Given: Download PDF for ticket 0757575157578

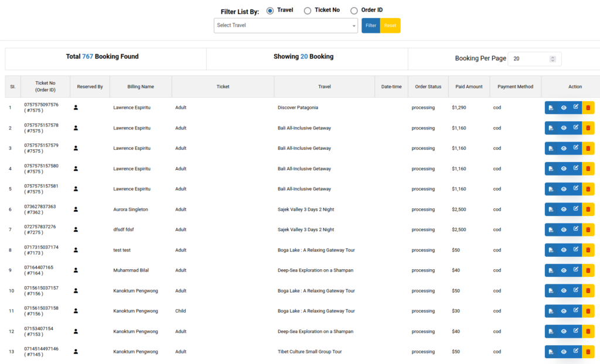Looking at the screenshot, I should point(551,128).
